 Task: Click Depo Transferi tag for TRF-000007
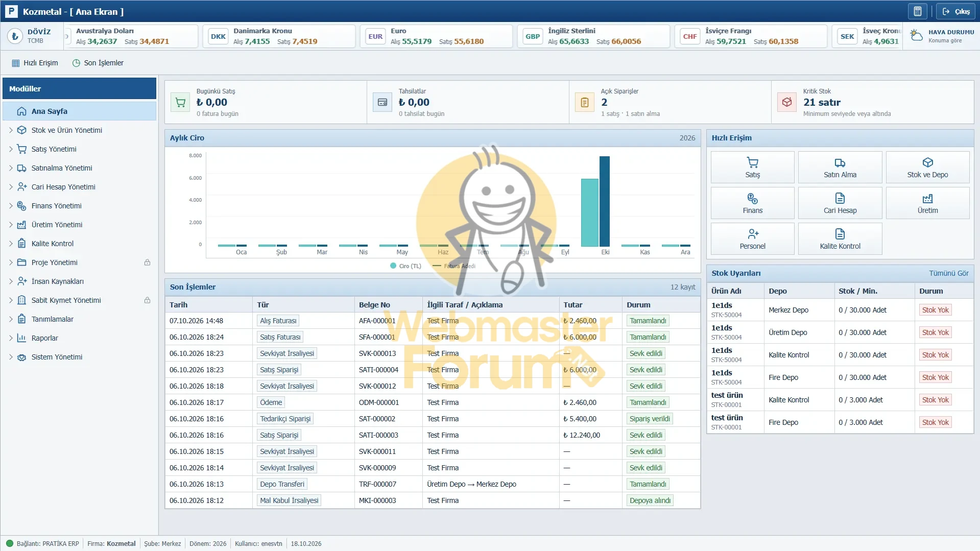(282, 484)
